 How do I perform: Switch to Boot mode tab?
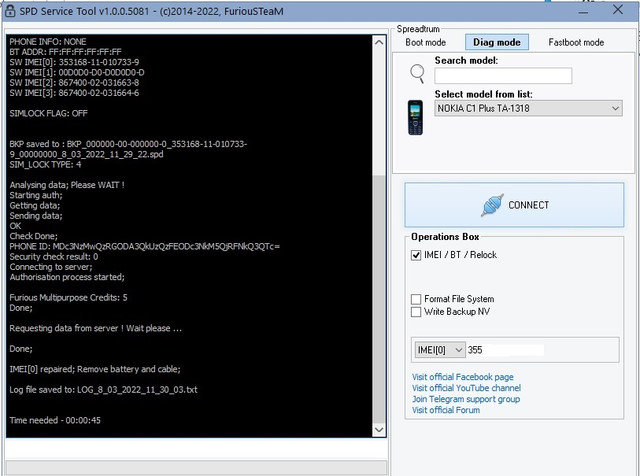[425, 42]
